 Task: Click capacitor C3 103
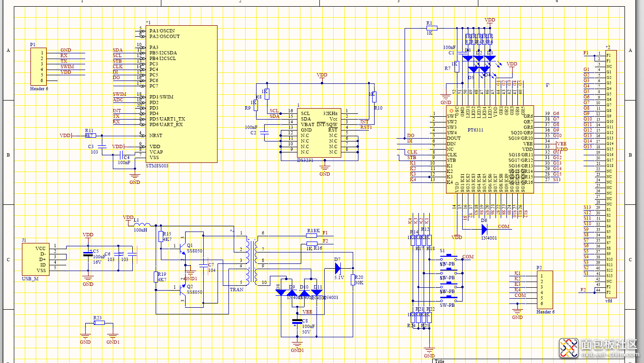click(101, 147)
